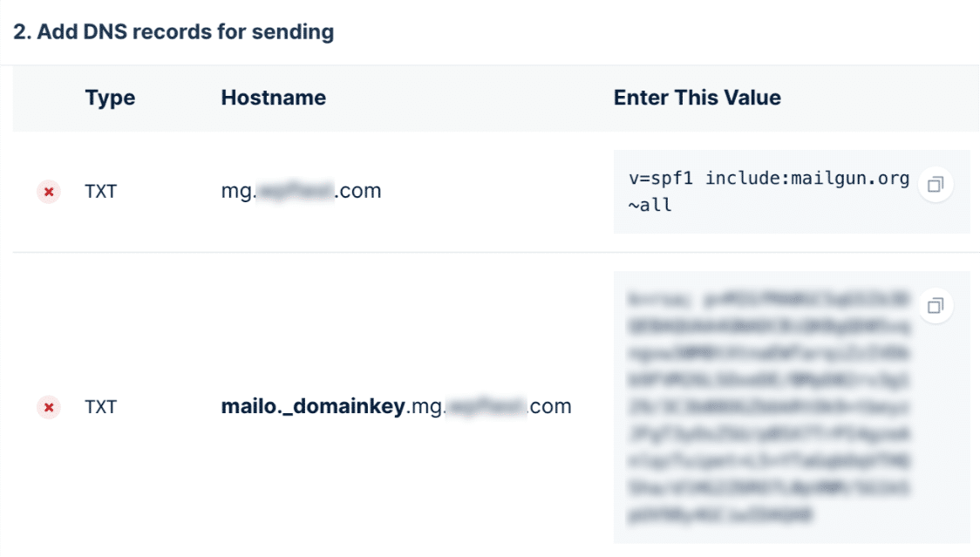Select the TXT type in the domainkey row

coord(100,407)
